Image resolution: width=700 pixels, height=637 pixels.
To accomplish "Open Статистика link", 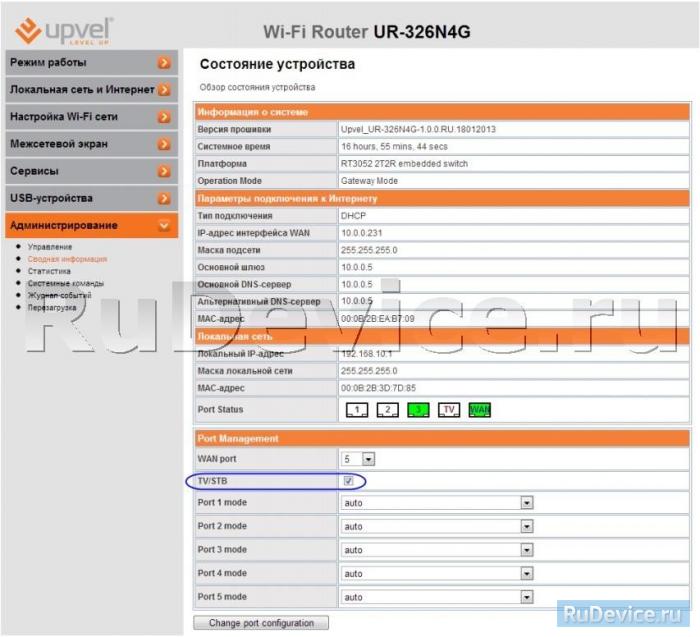I will click(x=49, y=271).
